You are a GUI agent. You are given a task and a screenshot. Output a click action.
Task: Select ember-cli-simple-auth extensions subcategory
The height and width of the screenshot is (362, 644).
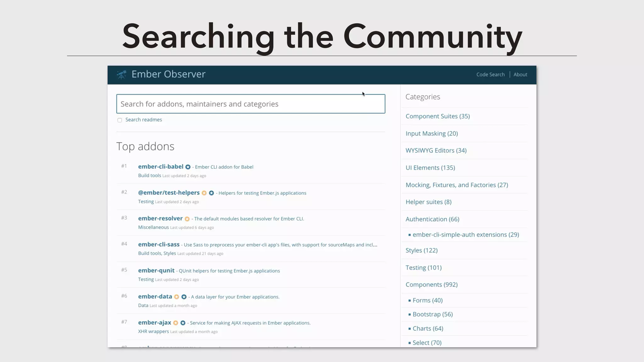[465, 235]
